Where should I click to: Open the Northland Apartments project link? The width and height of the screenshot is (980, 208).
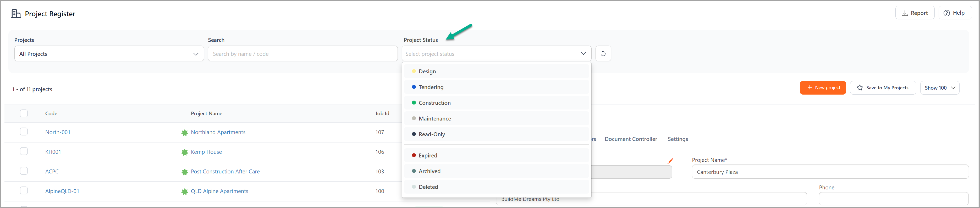[218, 132]
